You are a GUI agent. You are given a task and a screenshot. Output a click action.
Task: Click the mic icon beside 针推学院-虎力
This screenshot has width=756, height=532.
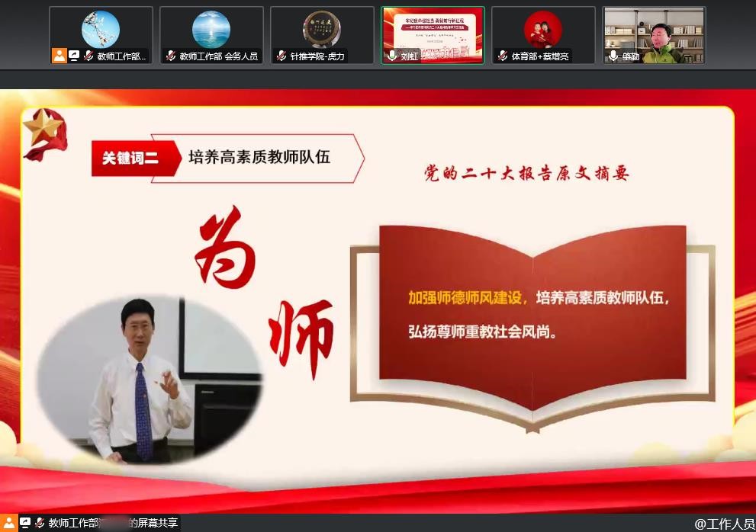point(281,56)
